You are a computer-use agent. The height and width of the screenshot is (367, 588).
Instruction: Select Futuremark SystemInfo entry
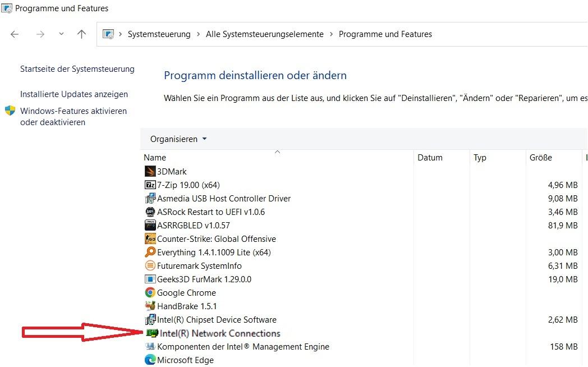(x=199, y=266)
